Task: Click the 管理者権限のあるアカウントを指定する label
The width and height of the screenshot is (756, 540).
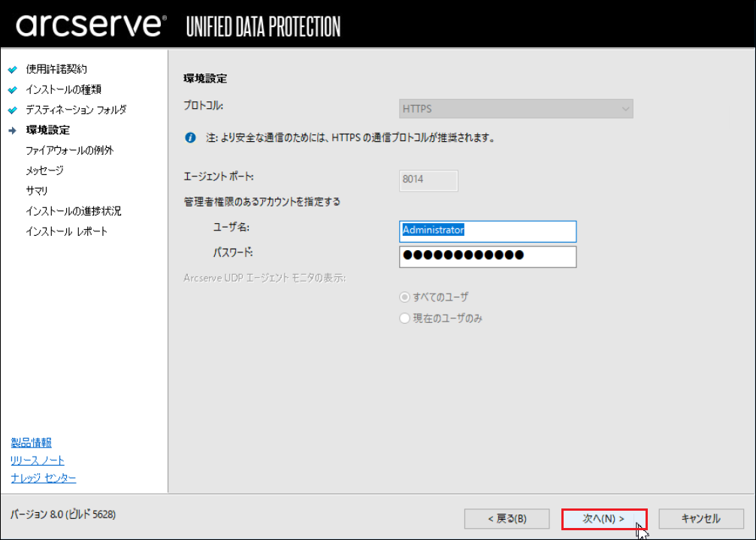Action: 262,201
